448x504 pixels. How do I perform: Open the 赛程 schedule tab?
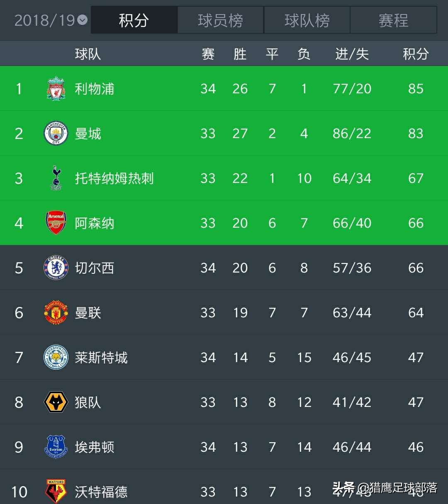pyautogui.click(x=393, y=20)
